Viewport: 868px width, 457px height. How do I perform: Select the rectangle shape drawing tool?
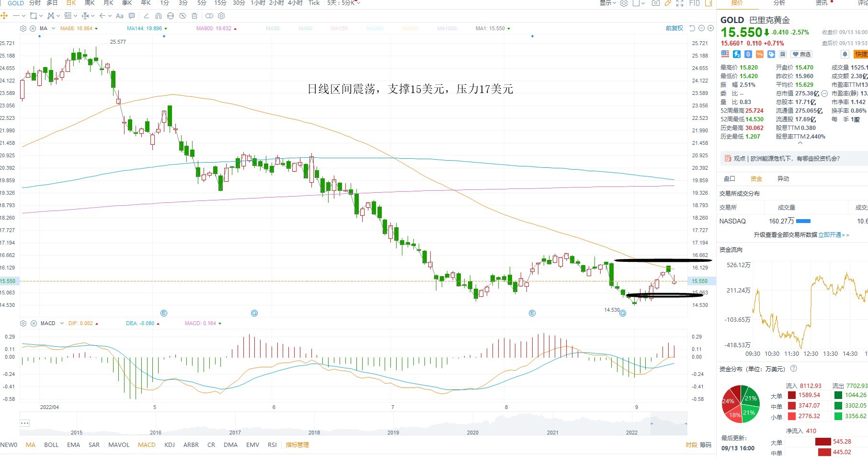(33, 16)
